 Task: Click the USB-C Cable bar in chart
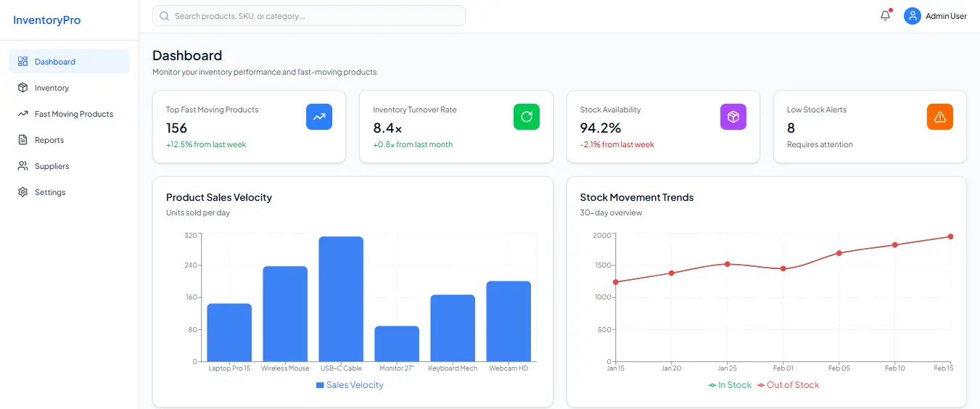pyautogui.click(x=341, y=299)
